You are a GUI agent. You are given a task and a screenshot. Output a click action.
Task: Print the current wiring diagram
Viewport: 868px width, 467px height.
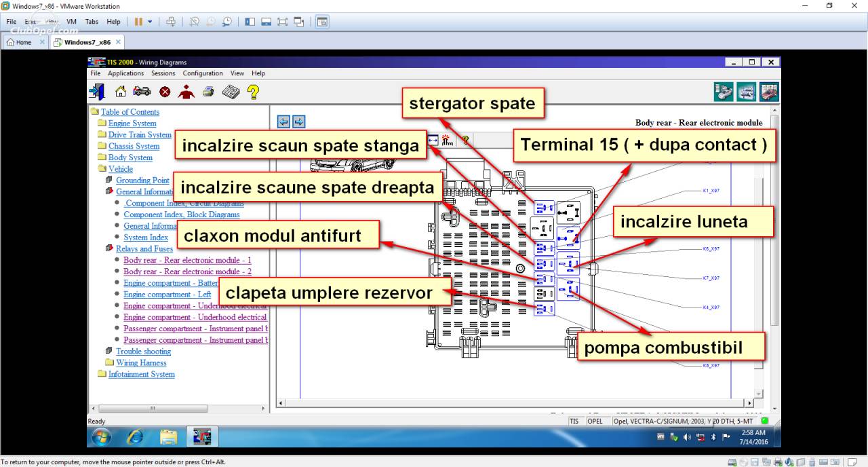click(x=208, y=92)
